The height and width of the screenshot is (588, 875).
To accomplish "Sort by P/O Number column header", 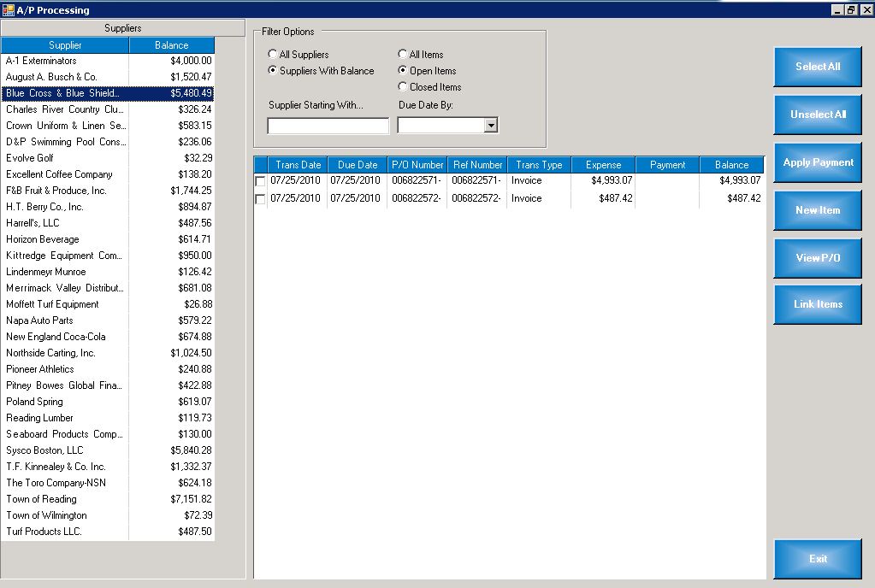I will tap(417, 165).
